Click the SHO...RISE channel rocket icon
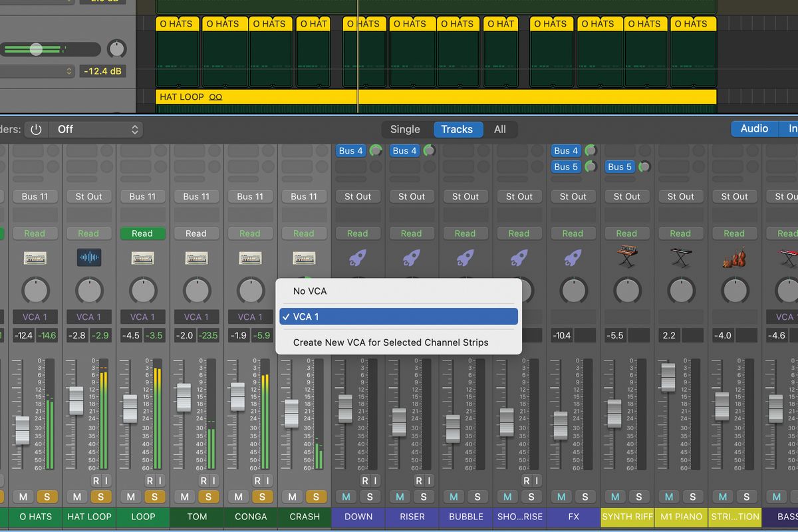The image size is (798, 532). coord(519,258)
